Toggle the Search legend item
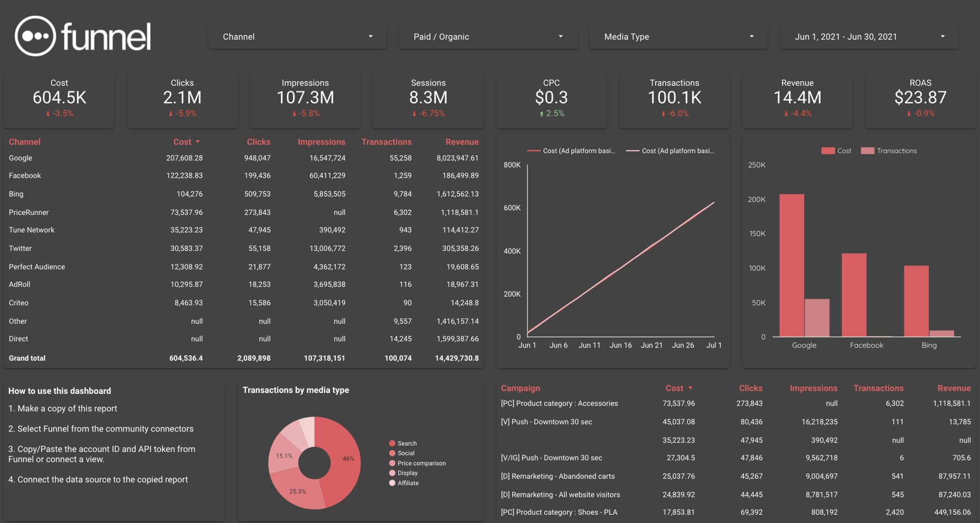 (403, 444)
